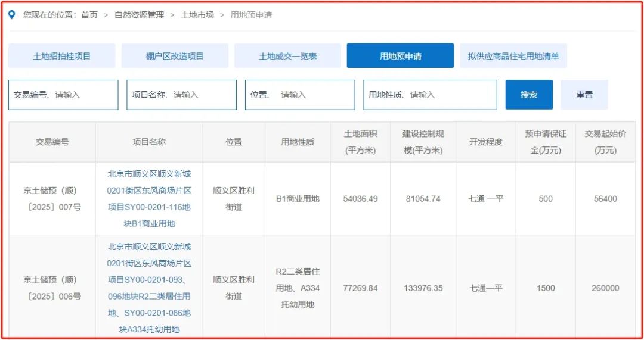Click 土地面积 column header
The image size is (644, 340).
pyautogui.click(x=360, y=142)
